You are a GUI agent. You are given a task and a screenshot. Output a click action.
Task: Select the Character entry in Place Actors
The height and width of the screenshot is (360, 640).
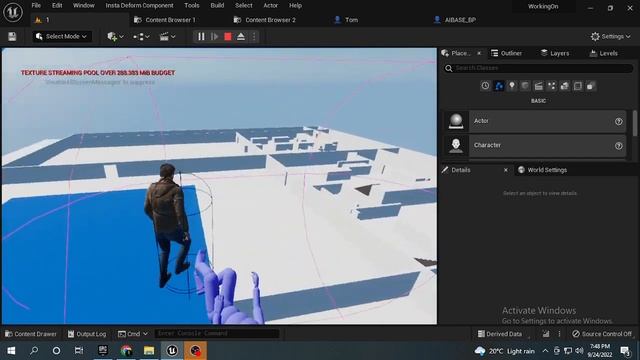[x=535, y=145]
